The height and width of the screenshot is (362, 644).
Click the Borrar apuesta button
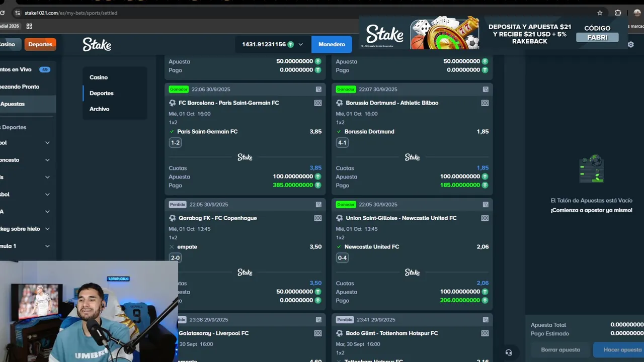560,349
